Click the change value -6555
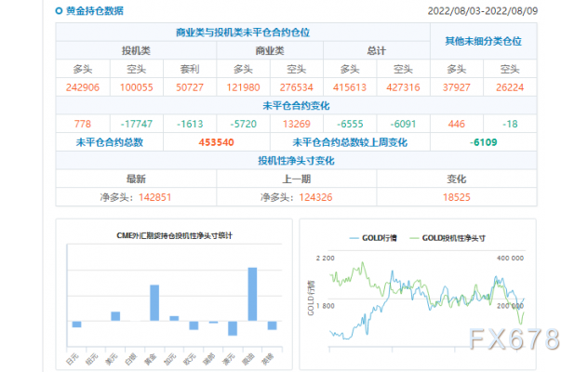Viewport: 588px width, 372px height. pyautogui.click(x=350, y=124)
